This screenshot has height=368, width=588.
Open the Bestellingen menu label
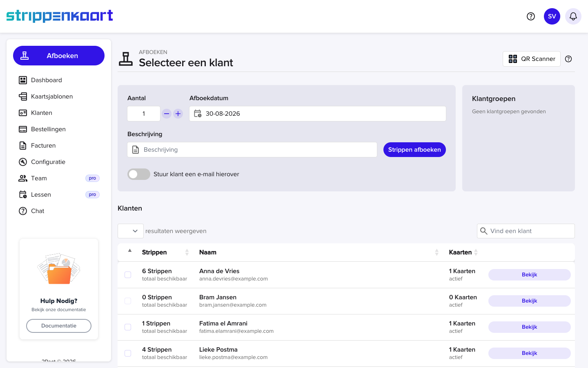pyautogui.click(x=48, y=129)
